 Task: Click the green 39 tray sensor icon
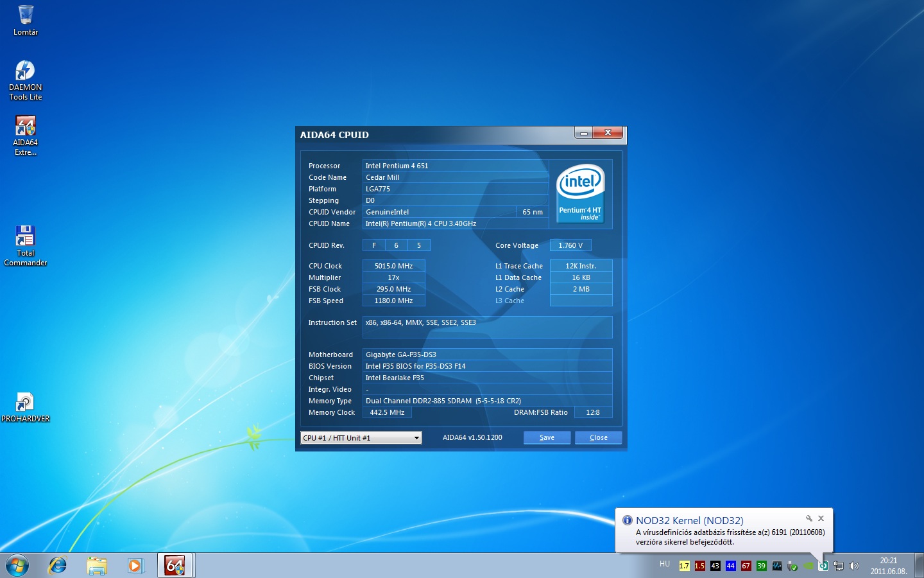[x=761, y=566]
